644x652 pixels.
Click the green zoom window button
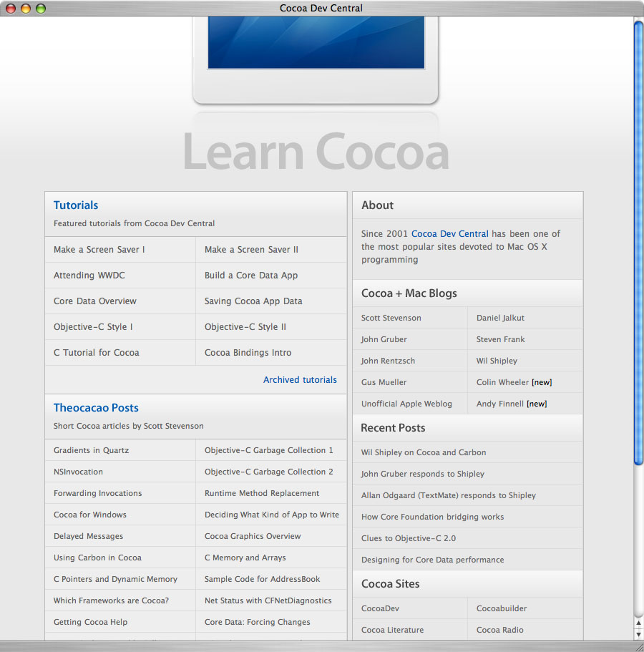click(41, 9)
